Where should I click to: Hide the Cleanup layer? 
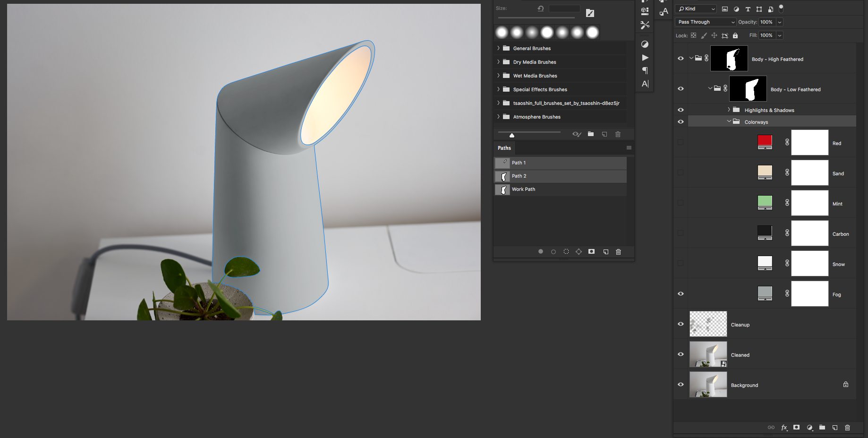tap(681, 324)
